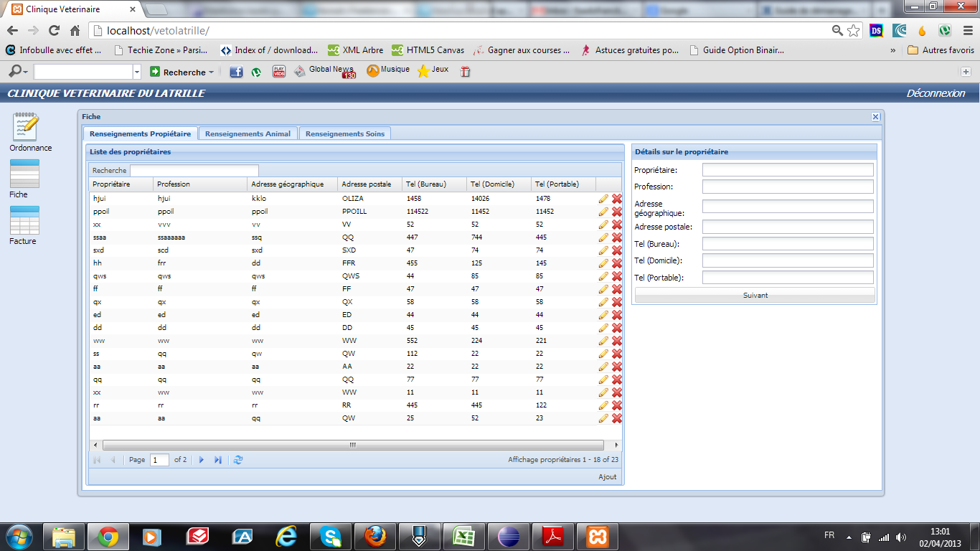This screenshot has height=551, width=980.
Task: Open Skype from the taskbar
Action: (x=331, y=536)
